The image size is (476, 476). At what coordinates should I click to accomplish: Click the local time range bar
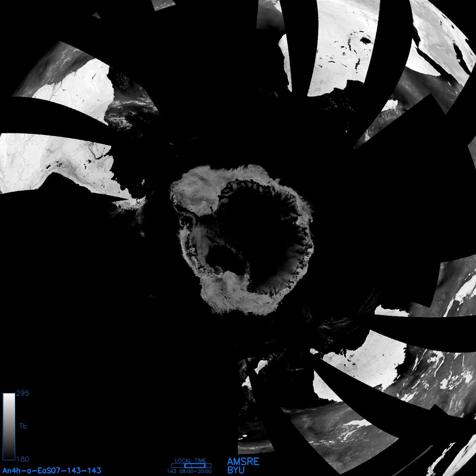tap(191, 465)
